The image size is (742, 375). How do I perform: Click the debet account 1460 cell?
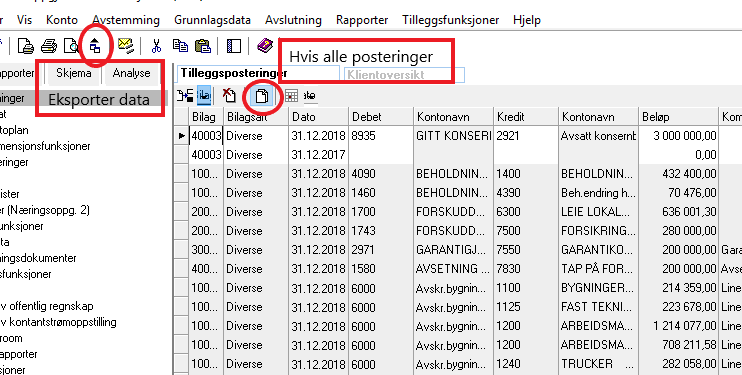click(381, 193)
